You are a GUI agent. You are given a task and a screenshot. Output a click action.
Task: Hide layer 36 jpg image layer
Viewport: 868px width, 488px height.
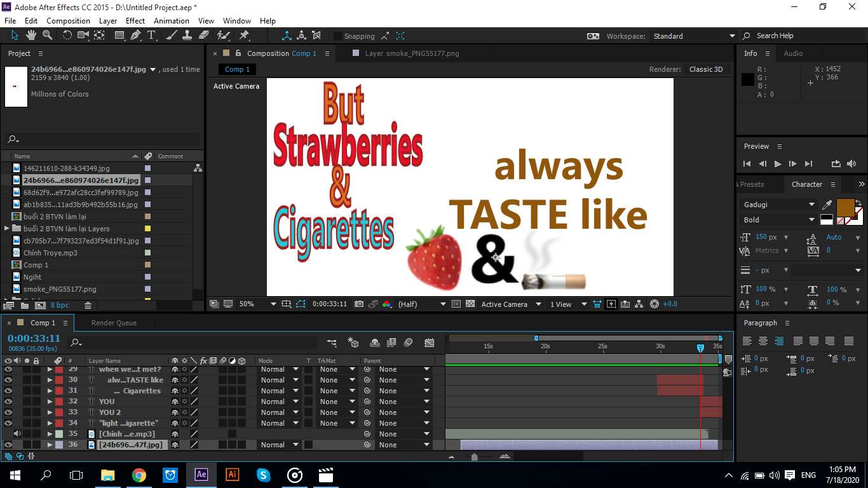point(8,445)
